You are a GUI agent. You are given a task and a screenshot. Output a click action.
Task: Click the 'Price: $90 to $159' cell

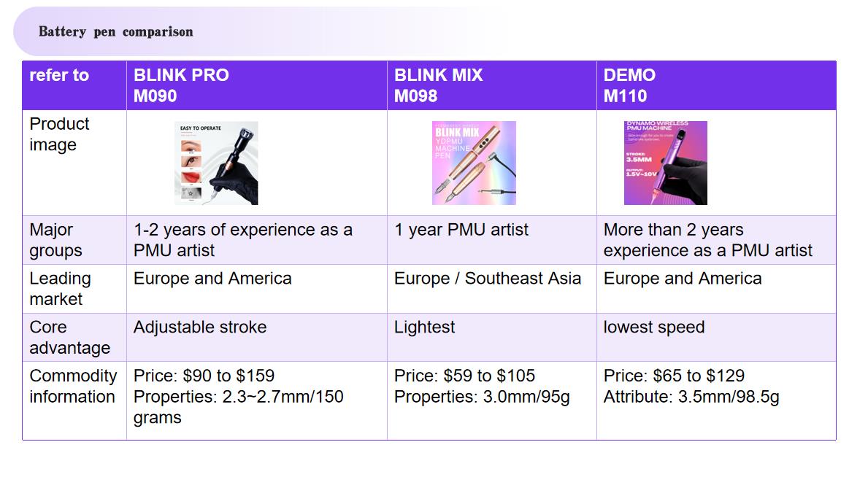click(x=257, y=400)
